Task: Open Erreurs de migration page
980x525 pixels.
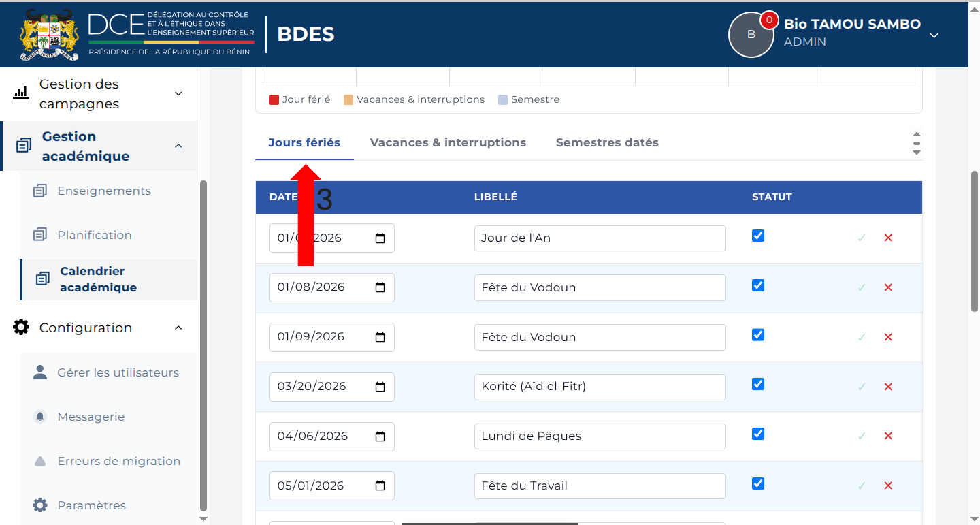Action: coord(119,461)
